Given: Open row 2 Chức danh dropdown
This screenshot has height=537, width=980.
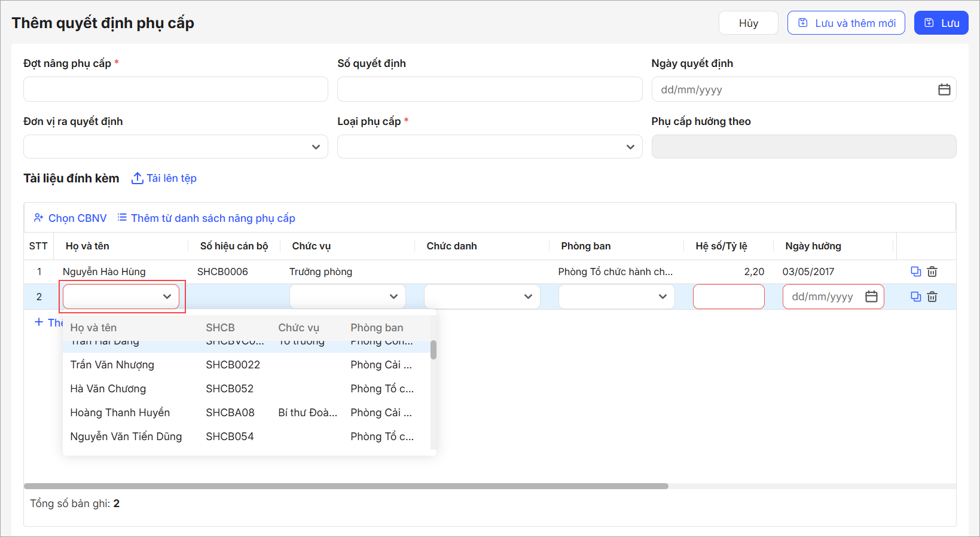Looking at the screenshot, I should (482, 297).
